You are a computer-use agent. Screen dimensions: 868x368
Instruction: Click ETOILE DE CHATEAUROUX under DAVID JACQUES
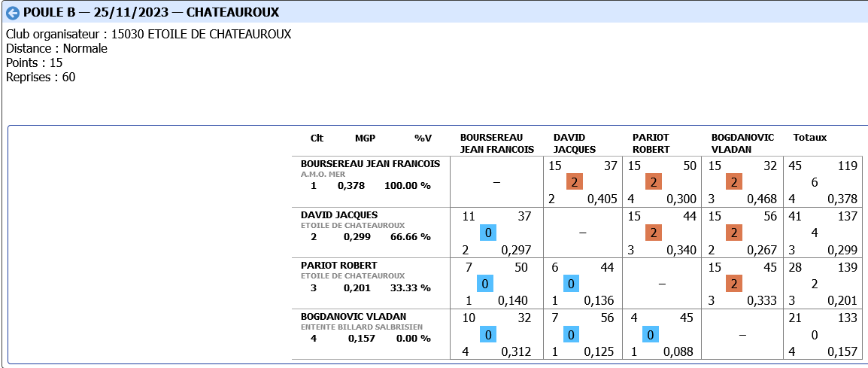(353, 226)
